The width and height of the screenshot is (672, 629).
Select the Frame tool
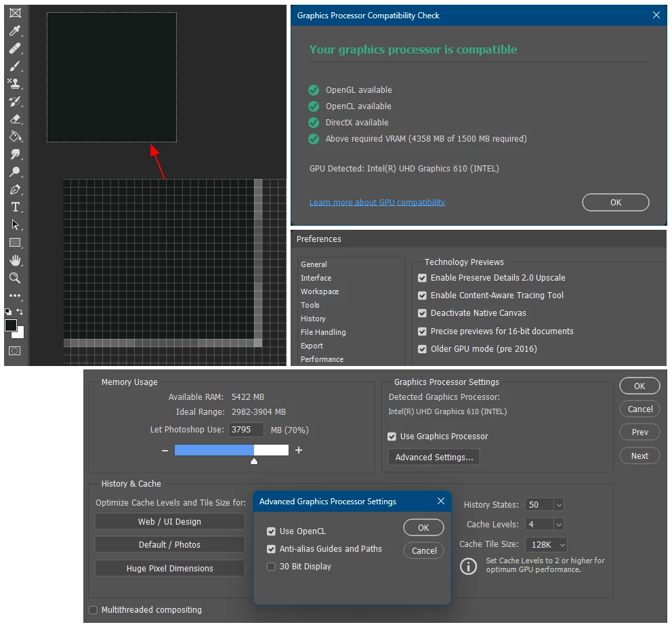(x=15, y=13)
